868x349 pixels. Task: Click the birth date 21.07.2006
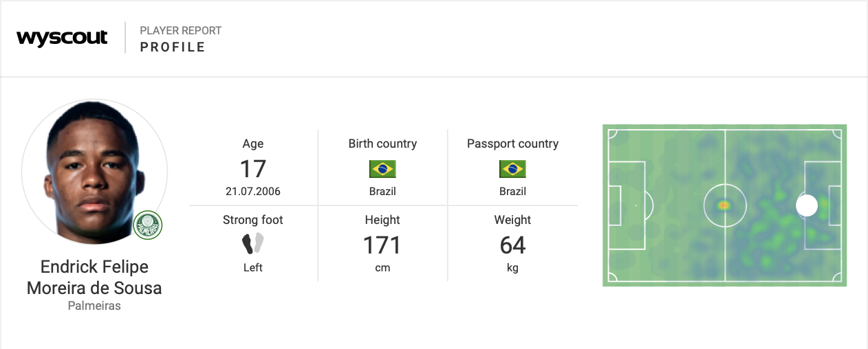tap(253, 192)
